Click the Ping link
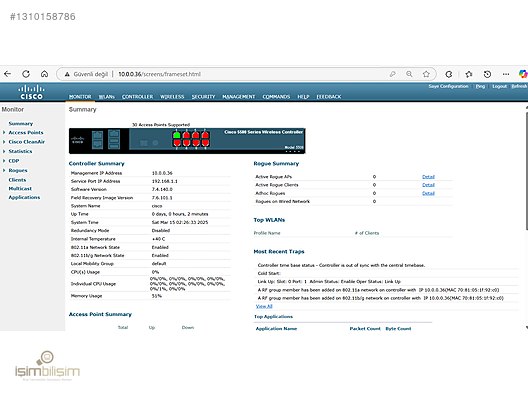 (x=480, y=86)
